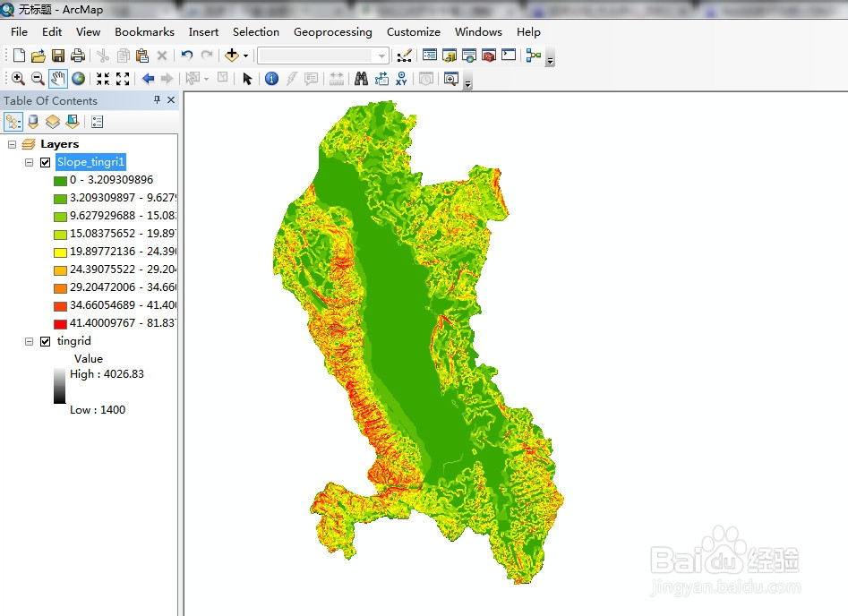Click the Fixed Zoom In icon
The image size is (848, 616).
point(103,79)
